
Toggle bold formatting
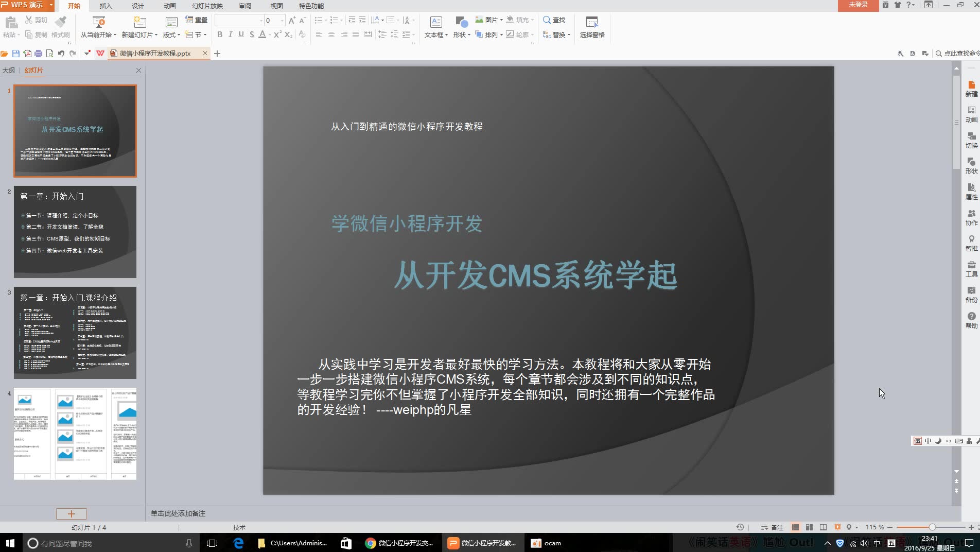point(219,34)
